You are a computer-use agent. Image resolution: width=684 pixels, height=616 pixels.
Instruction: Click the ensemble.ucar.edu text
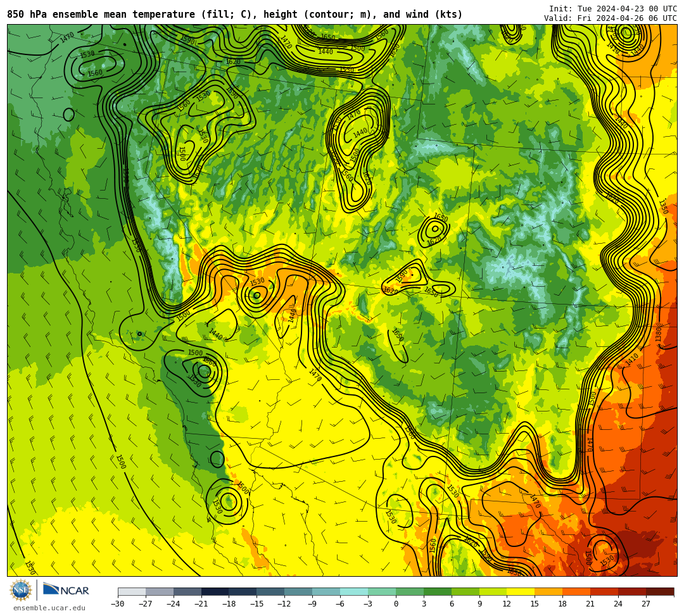pos(49,608)
